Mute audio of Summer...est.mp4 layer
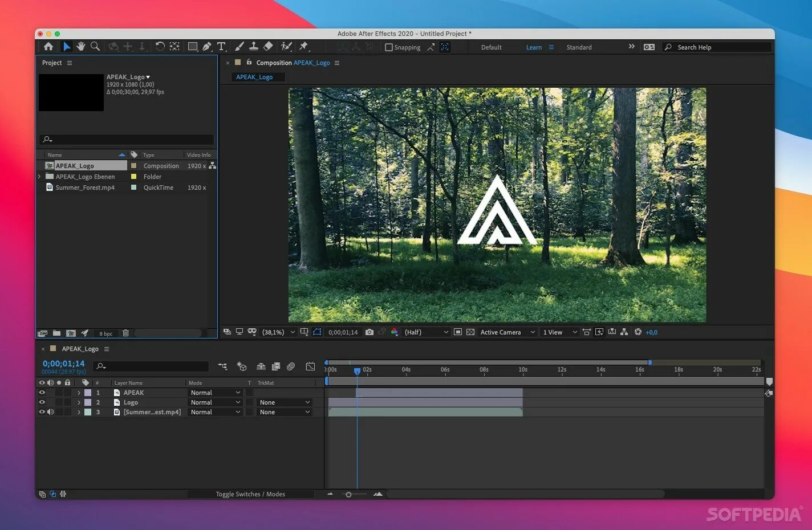This screenshot has height=530, width=812. 50,412
